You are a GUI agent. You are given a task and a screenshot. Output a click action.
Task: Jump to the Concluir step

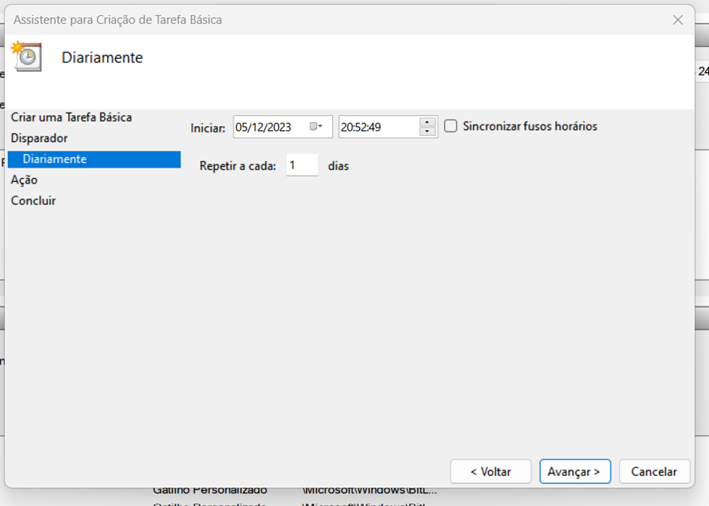(x=33, y=201)
